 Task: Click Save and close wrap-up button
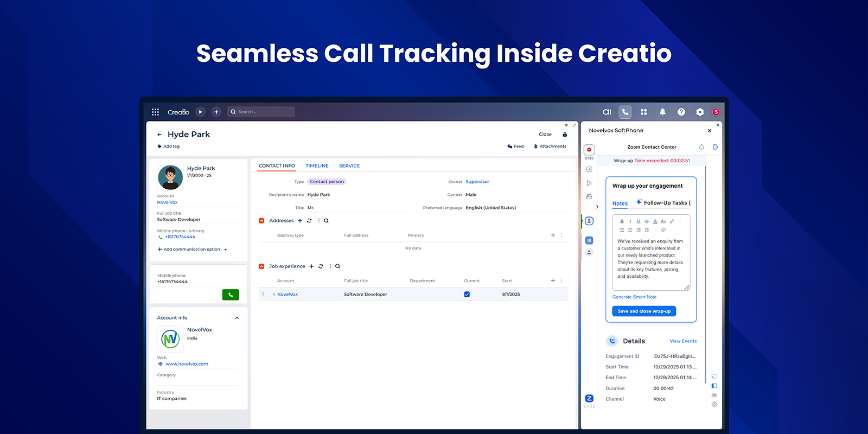644,311
